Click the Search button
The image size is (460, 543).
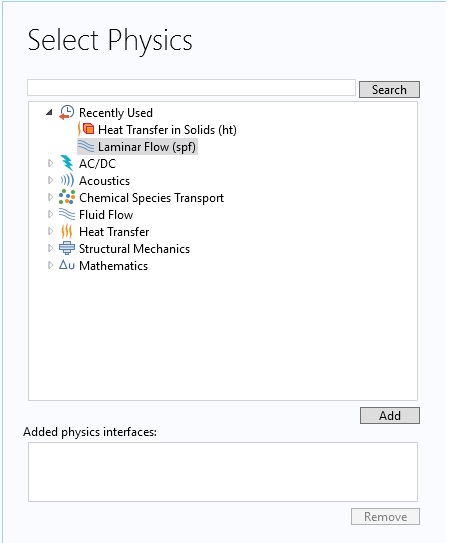pos(389,90)
